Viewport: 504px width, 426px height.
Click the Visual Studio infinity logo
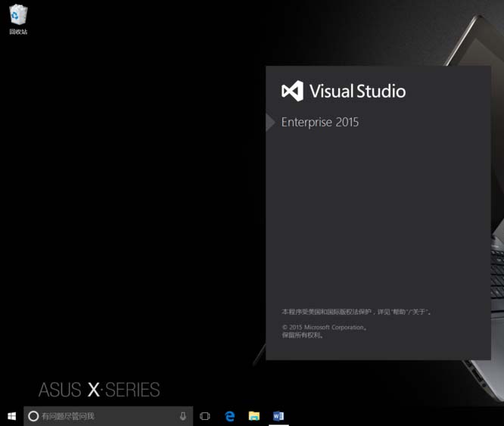[292, 92]
